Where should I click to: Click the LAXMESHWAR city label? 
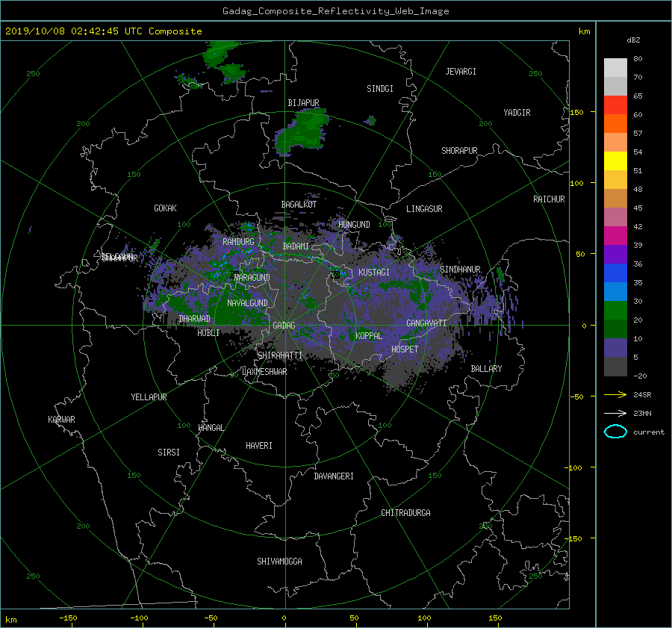(264, 372)
